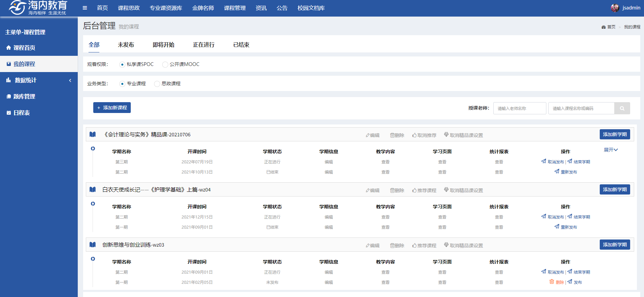Click 结束学期 for 会计理论与实务 第三期
Viewport: 644px width, 297px height.
point(579,162)
